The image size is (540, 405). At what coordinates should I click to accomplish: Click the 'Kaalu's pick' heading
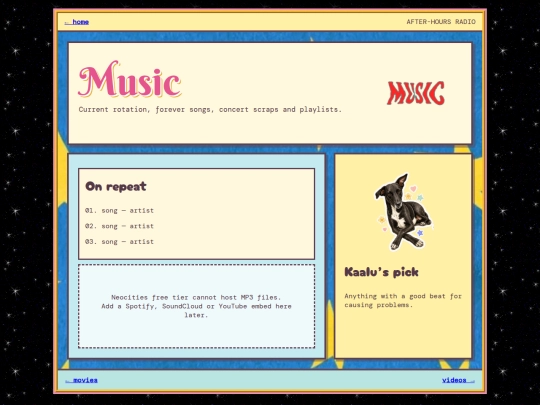(x=381, y=272)
